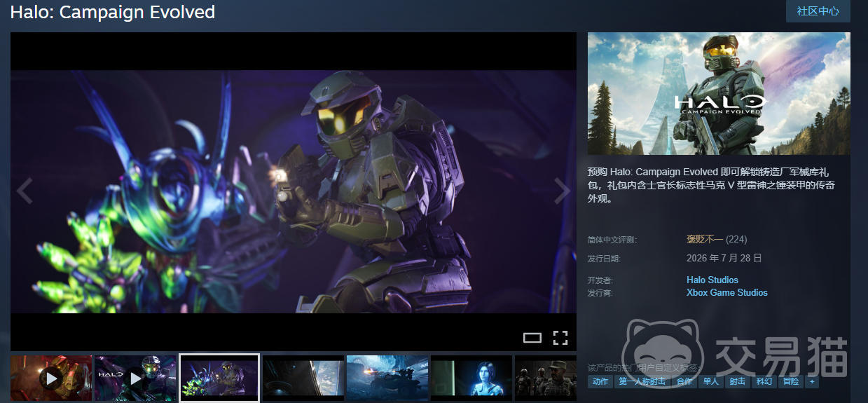The image size is (868, 403).
Task: Enter fullscreen screenshot view
Action: point(560,338)
